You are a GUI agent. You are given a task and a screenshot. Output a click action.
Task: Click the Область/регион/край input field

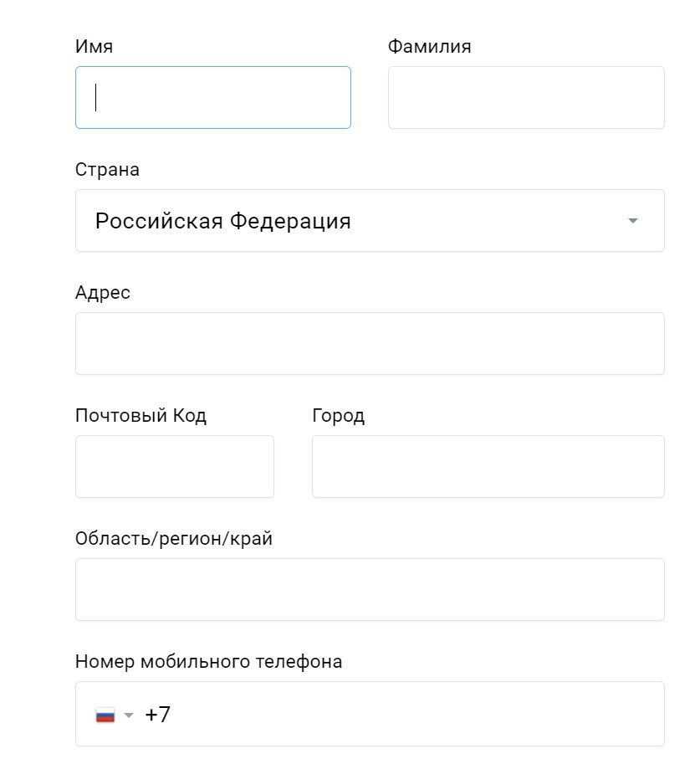pos(370,590)
